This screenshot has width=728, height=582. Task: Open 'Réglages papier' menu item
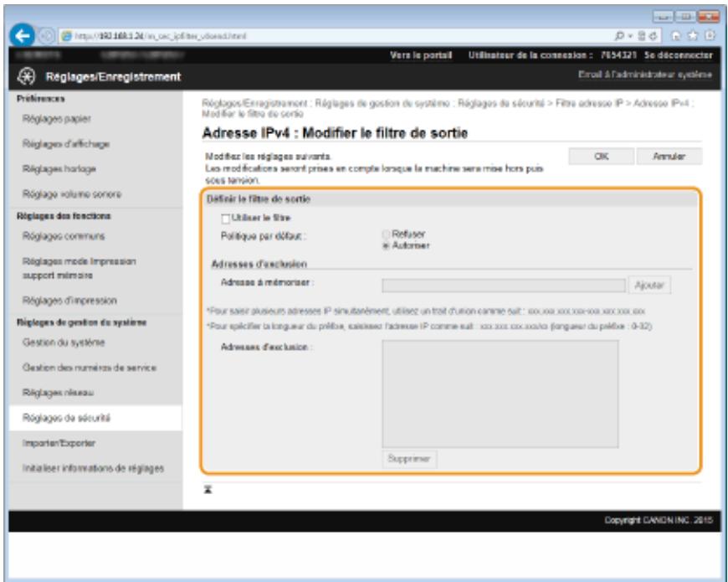(x=57, y=119)
